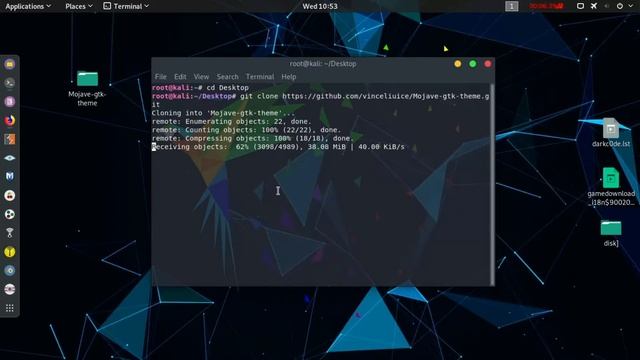Open the system menu arrow in top bar
The image size is (640, 360).
(631, 6)
